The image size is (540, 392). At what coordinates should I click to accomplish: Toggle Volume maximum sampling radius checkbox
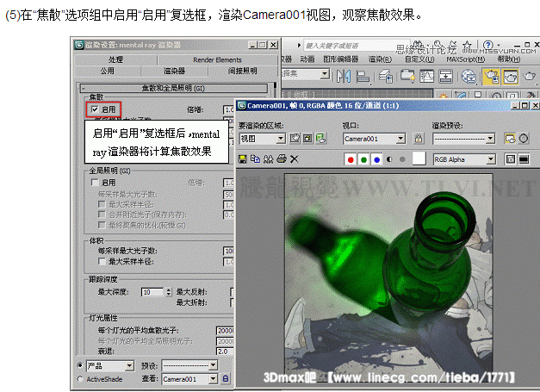pos(102,261)
